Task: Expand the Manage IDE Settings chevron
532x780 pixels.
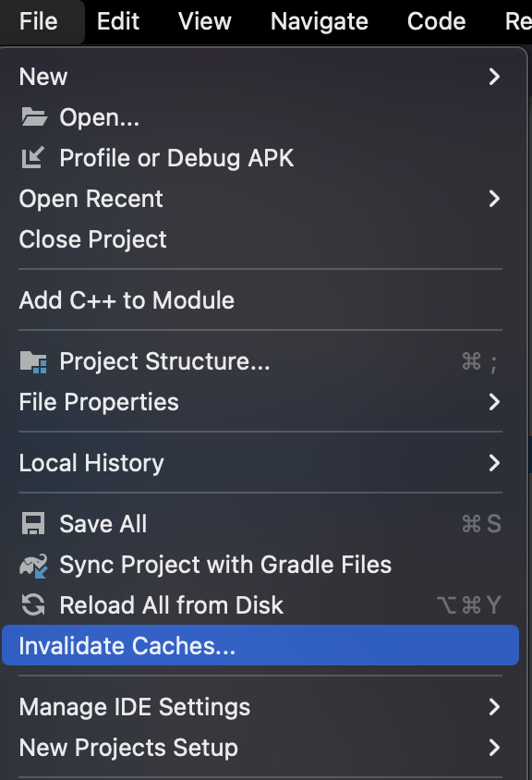Action: pos(494,707)
